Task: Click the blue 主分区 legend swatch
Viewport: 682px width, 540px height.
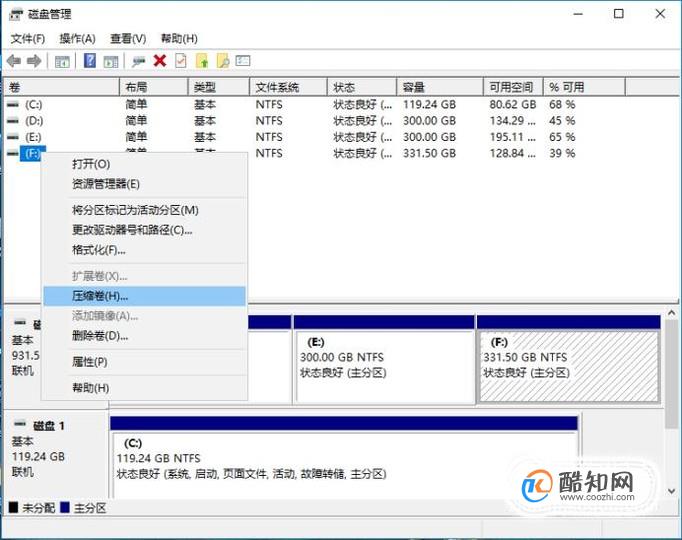Action: coord(65,507)
